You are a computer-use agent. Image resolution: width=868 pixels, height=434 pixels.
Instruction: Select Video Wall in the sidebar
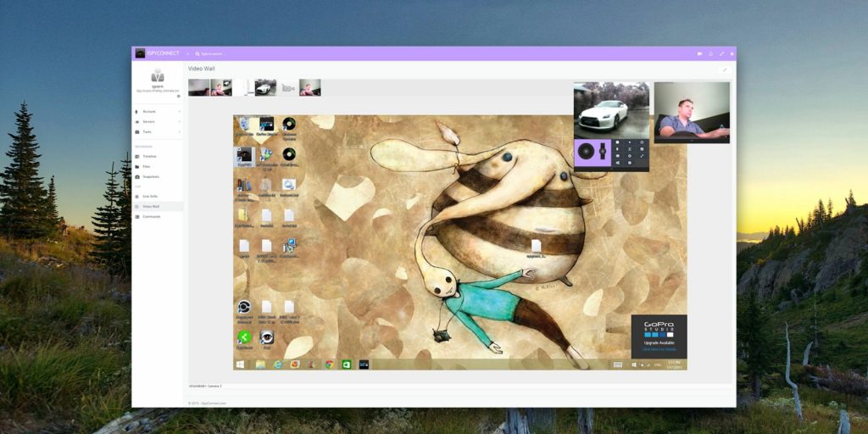[x=158, y=206]
